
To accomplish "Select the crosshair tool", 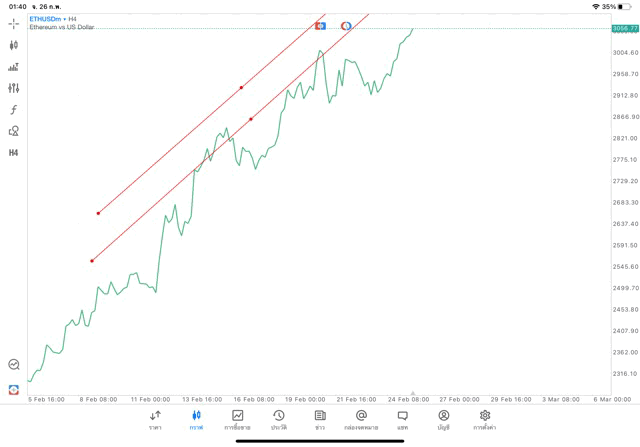I will click(14, 23).
